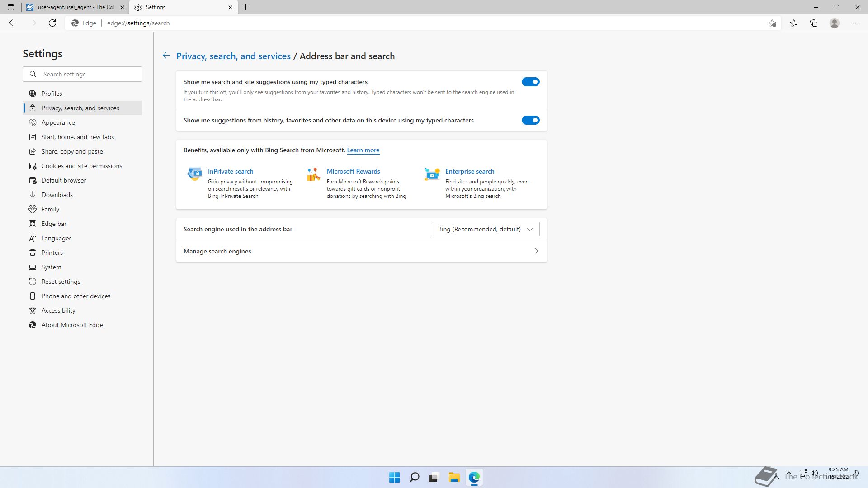Open Family settings section

click(x=82, y=209)
